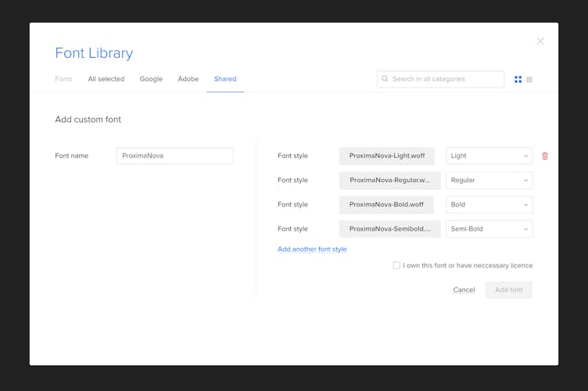
Task: Check the font licence ownership checkbox
Action: [x=396, y=265]
